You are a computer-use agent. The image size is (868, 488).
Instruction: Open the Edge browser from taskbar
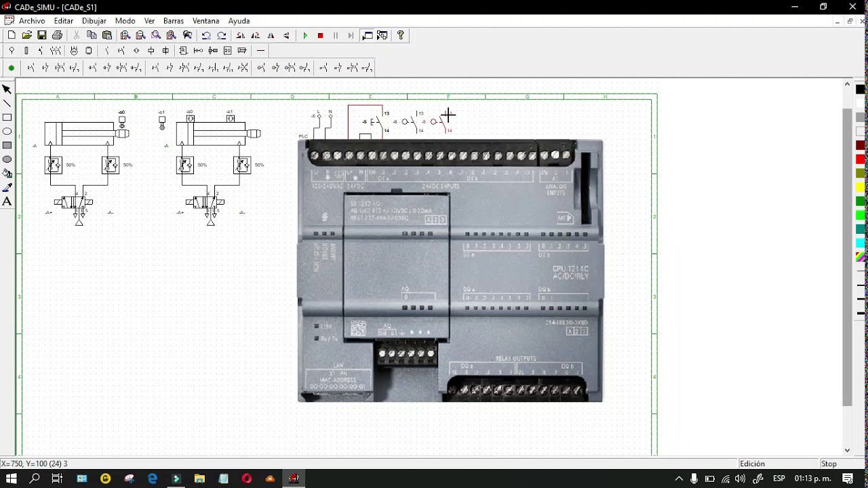point(153,479)
